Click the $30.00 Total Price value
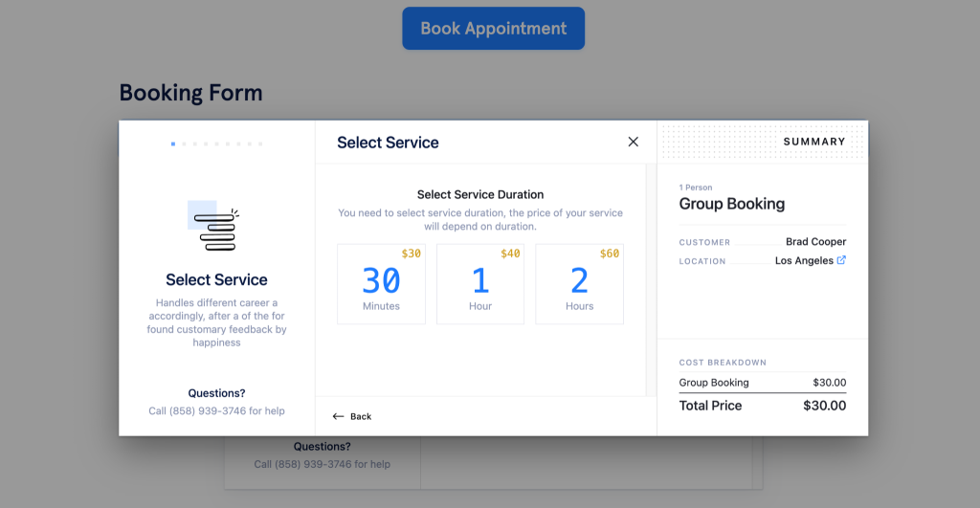 tap(824, 406)
